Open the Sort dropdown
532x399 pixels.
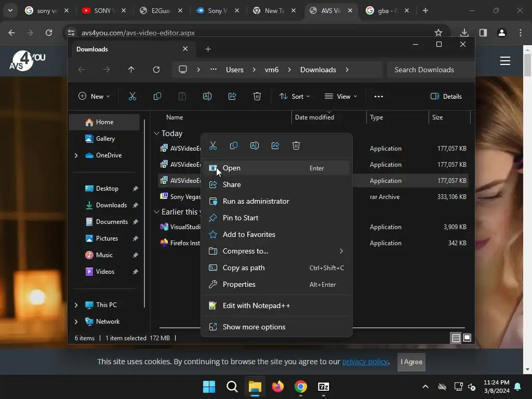294,96
